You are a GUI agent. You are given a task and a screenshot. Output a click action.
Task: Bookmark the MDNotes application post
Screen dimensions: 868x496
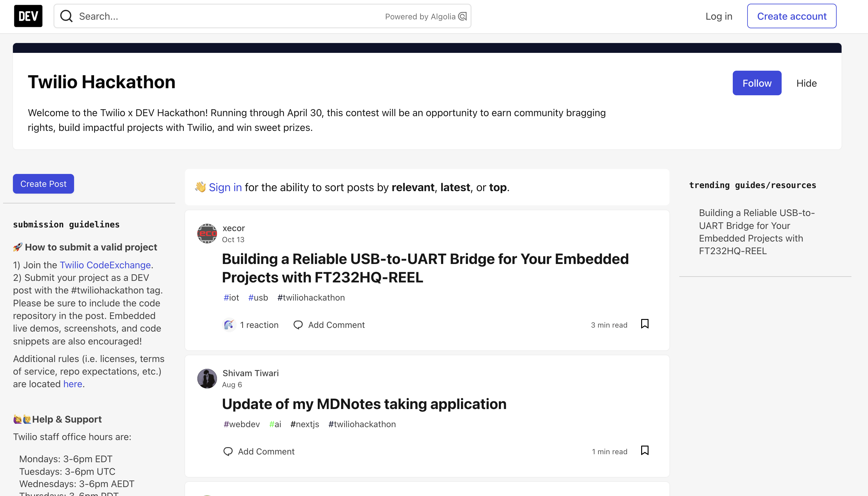644,450
